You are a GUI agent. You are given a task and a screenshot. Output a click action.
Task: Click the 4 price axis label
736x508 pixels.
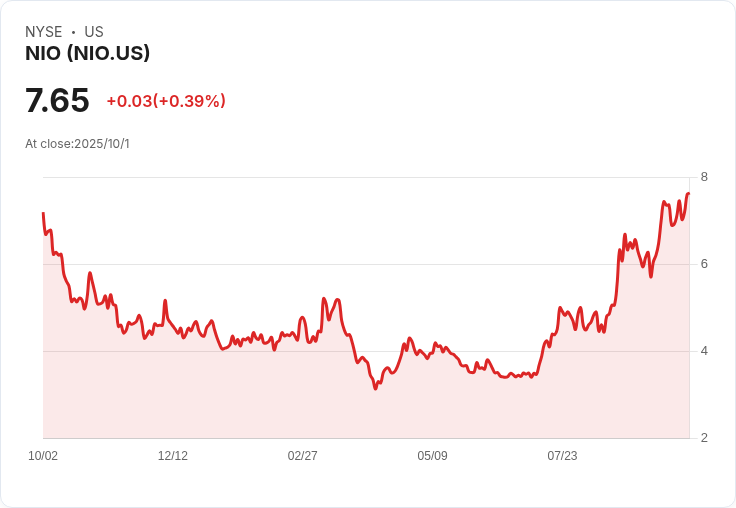(704, 351)
